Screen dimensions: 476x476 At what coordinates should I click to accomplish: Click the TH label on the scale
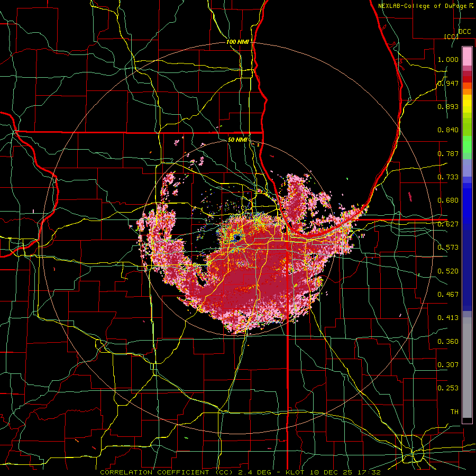[x=454, y=412]
